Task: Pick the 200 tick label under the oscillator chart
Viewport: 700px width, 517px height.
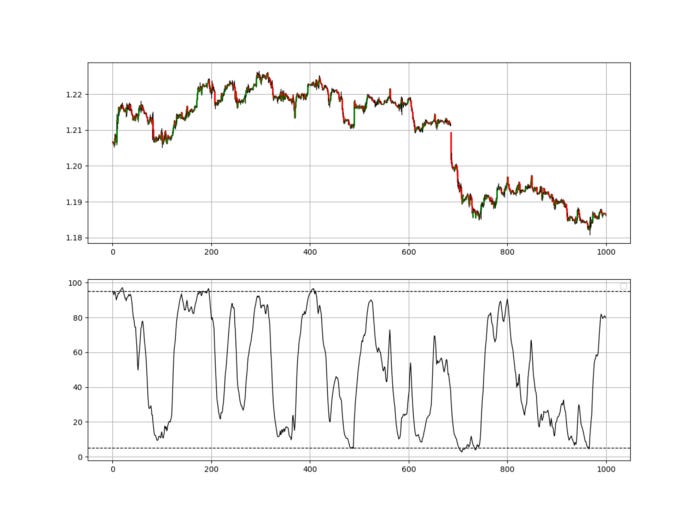Action: 211,469
